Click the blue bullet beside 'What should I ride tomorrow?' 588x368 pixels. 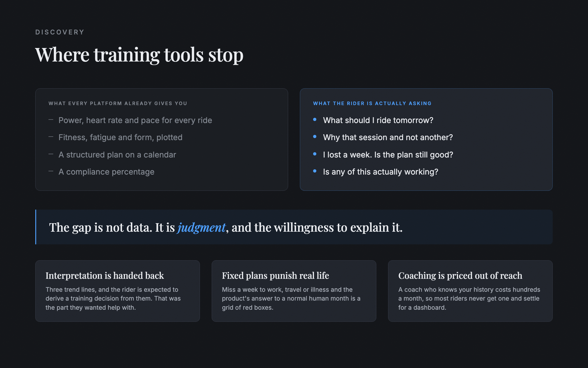tap(315, 120)
